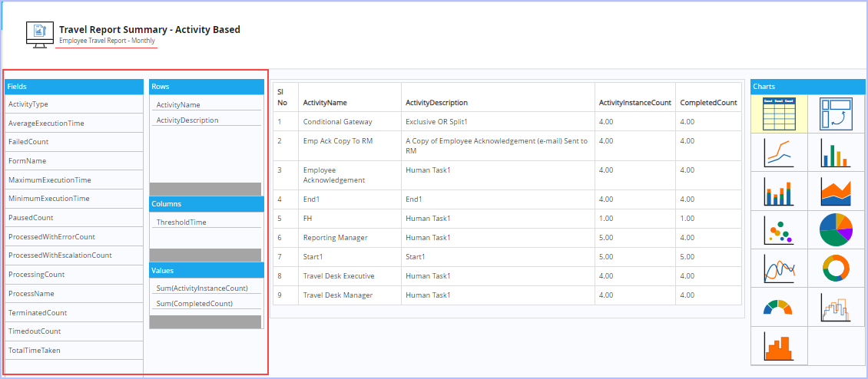Screen dimensions: 868x379
Task: Pick the step line chart icon
Action: [837, 307]
